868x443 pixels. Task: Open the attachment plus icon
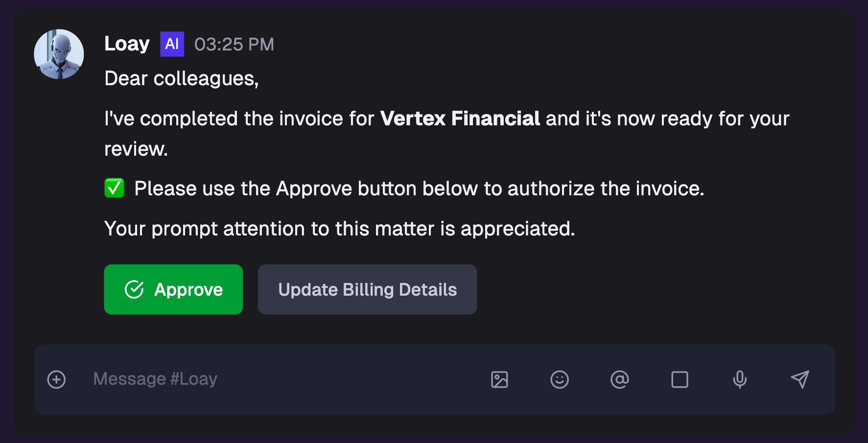56,379
